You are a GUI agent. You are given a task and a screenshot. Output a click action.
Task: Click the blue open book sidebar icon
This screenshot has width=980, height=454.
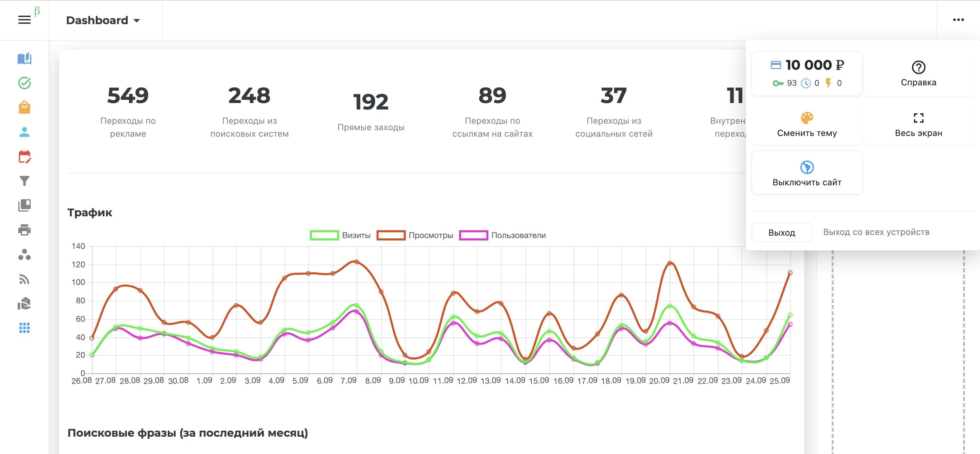point(24,58)
